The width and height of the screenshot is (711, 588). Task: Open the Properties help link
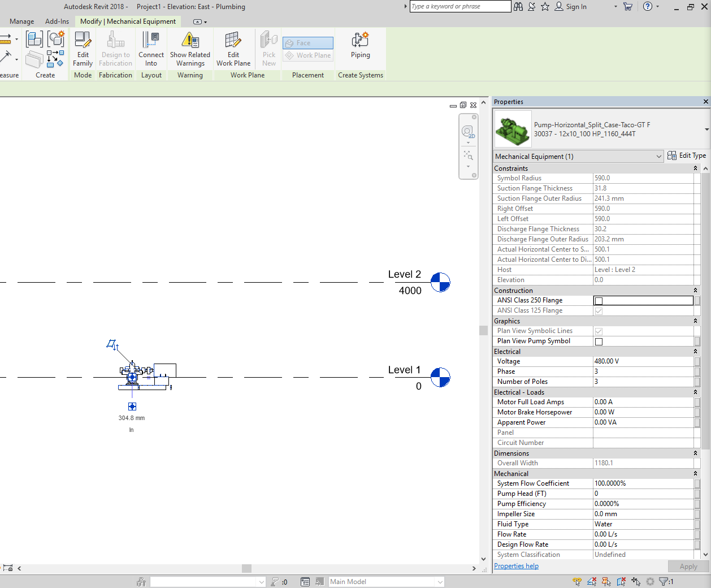516,566
